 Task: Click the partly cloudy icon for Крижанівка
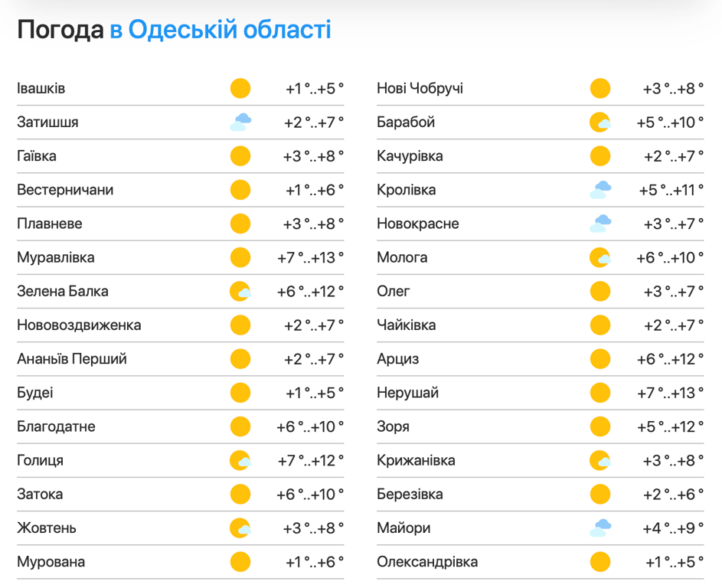coord(600,461)
